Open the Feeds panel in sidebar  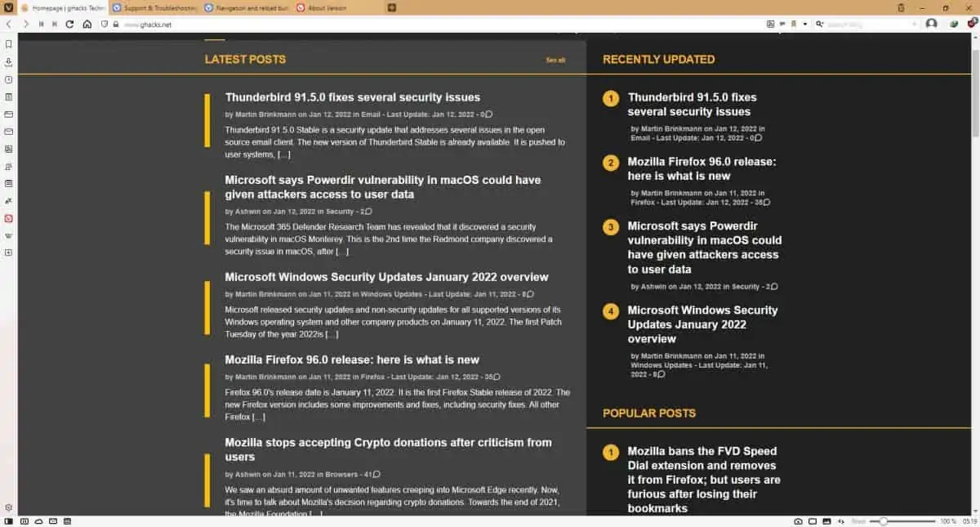8,149
